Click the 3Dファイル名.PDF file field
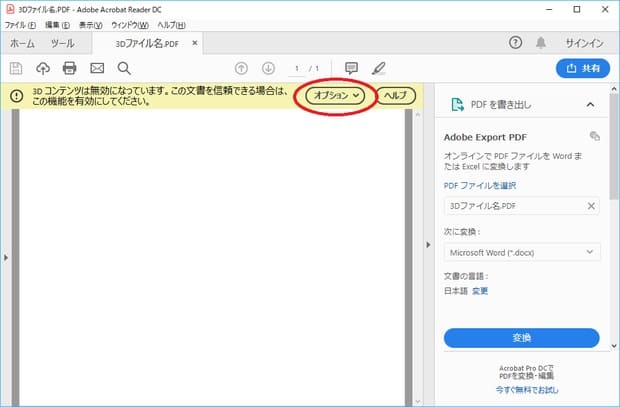This screenshot has width=620, height=407. (x=522, y=206)
